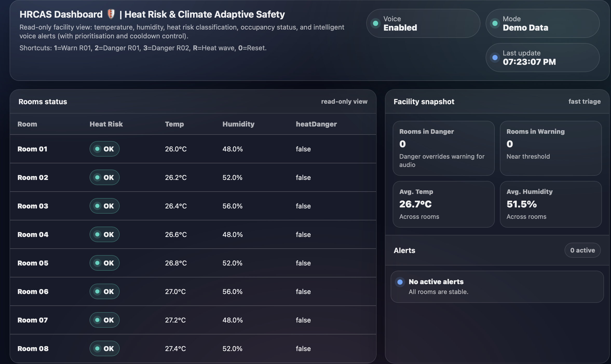This screenshot has width=611, height=364.
Task: Click the 0 active alerts badge
Action: 582,250
